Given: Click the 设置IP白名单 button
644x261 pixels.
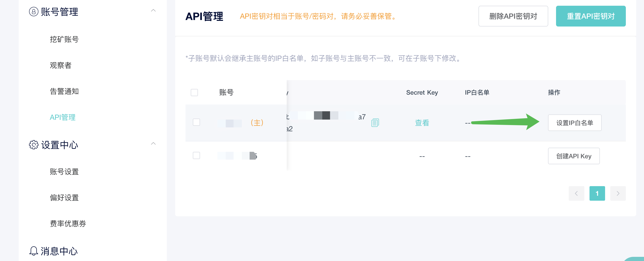Looking at the screenshot, I should pyautogui.click(x=575, y=123).
